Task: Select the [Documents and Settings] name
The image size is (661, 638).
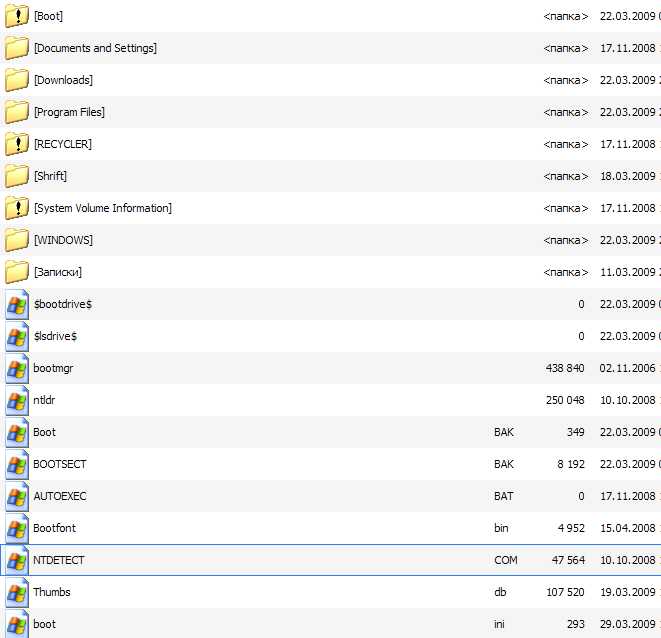Action: click(x=95, y=48)
